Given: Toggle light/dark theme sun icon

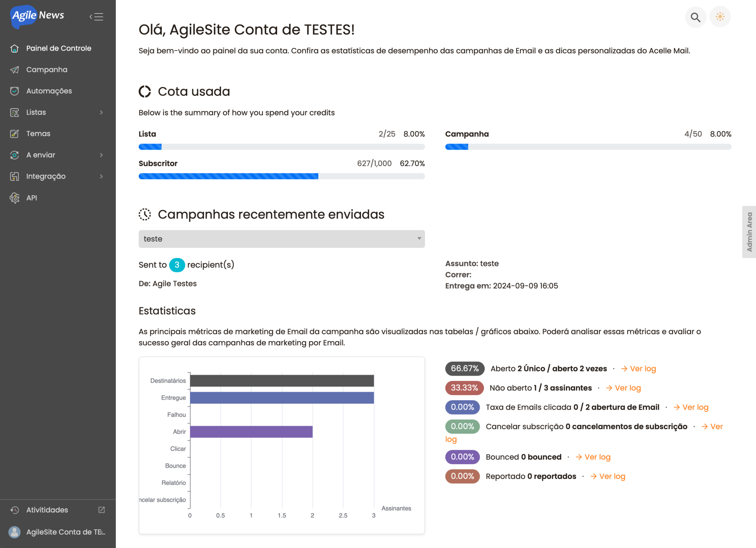Looking at the screenshot, I should click(720, 17).
